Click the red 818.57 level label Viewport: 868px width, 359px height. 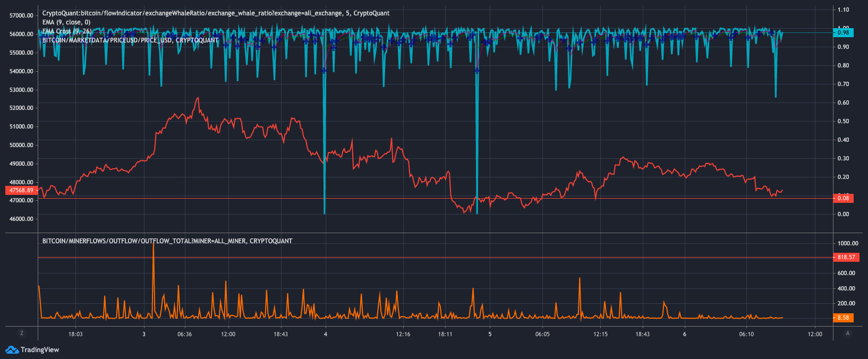click(846, 257)
